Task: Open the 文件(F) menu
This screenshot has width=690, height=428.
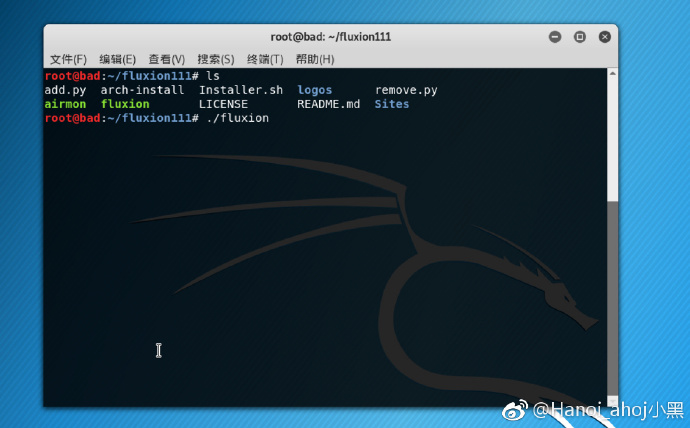Action: [x=68, y=59]
